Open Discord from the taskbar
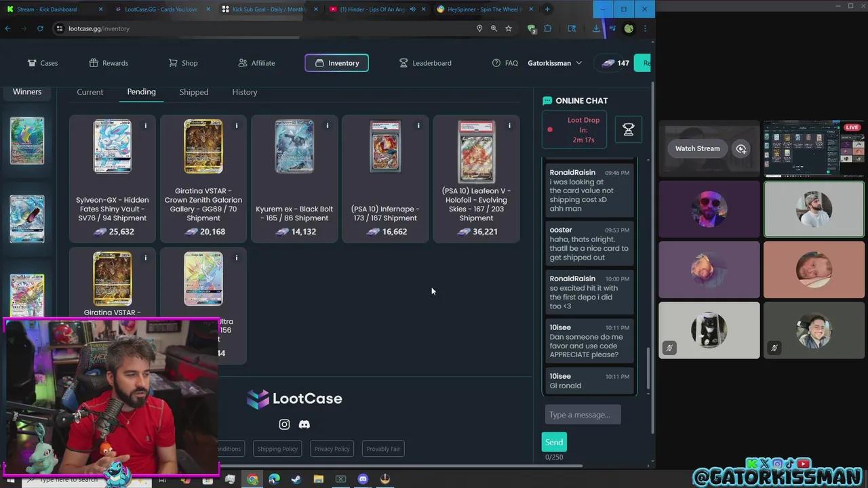The height and width of the screenshot is (488, 868). (363, 479)
